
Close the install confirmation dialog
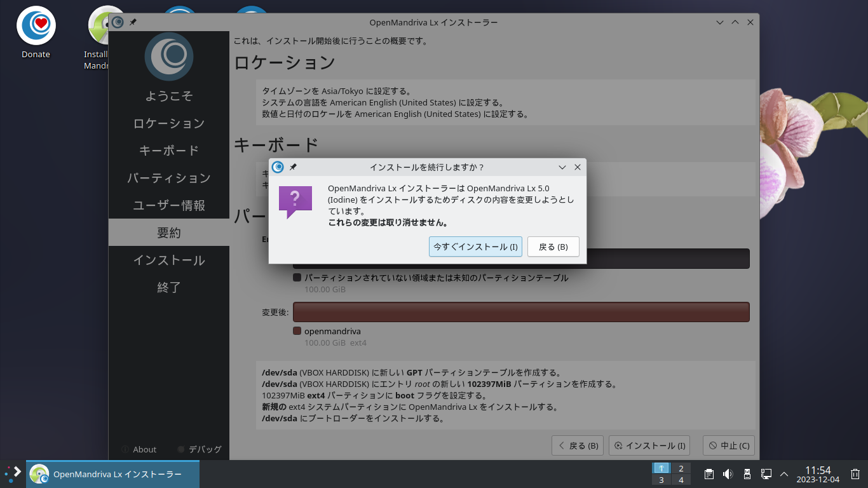click(x=578, y=167)
